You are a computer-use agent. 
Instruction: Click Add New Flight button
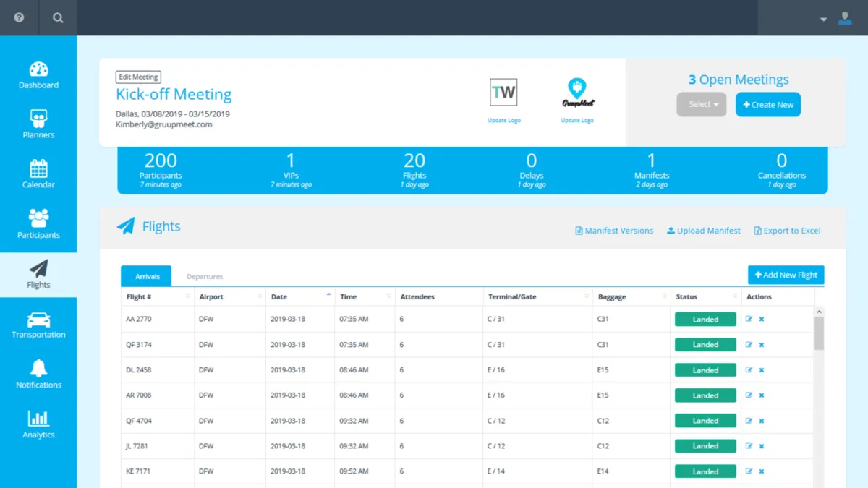786,275
